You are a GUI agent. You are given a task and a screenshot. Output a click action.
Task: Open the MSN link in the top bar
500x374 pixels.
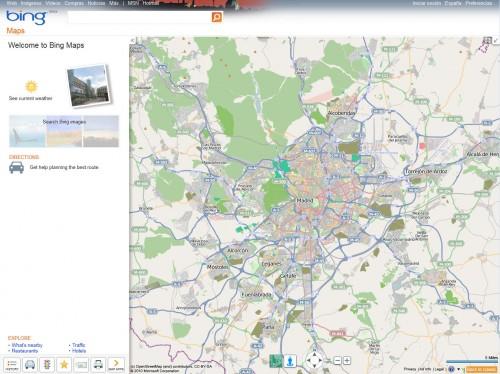click(x=133, y=3)
